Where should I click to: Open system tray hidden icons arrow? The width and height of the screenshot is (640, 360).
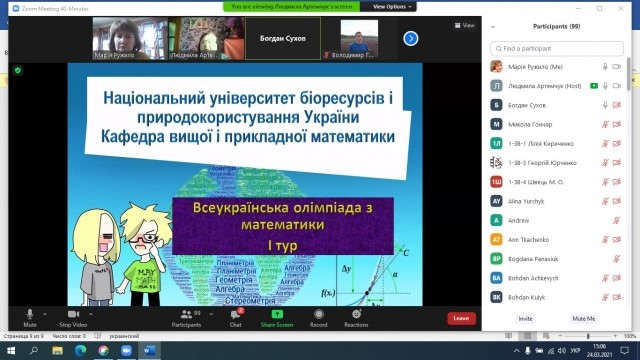[516, 351]
